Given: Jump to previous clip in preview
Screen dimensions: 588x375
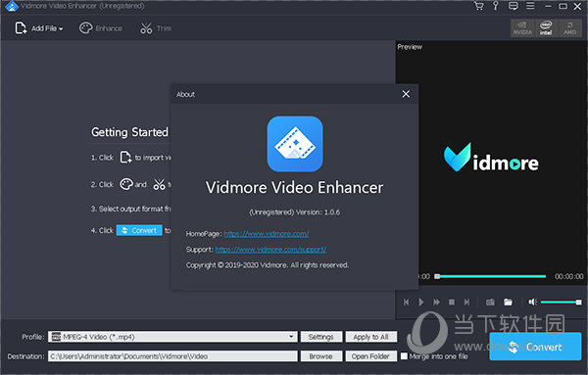Looking at the screenshot, I should (406, 302).
